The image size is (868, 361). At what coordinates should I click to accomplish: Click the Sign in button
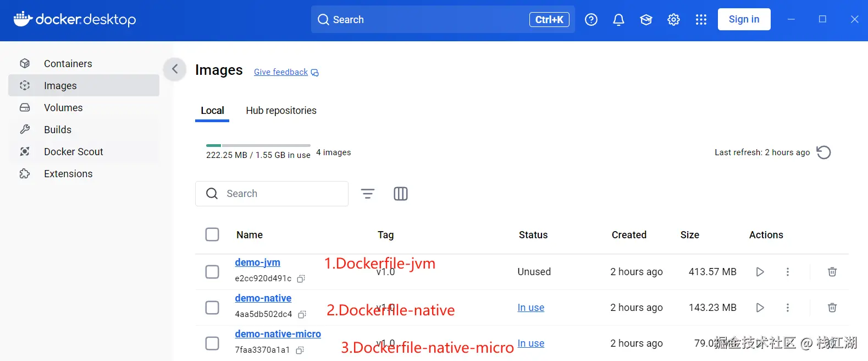[744, 19]
